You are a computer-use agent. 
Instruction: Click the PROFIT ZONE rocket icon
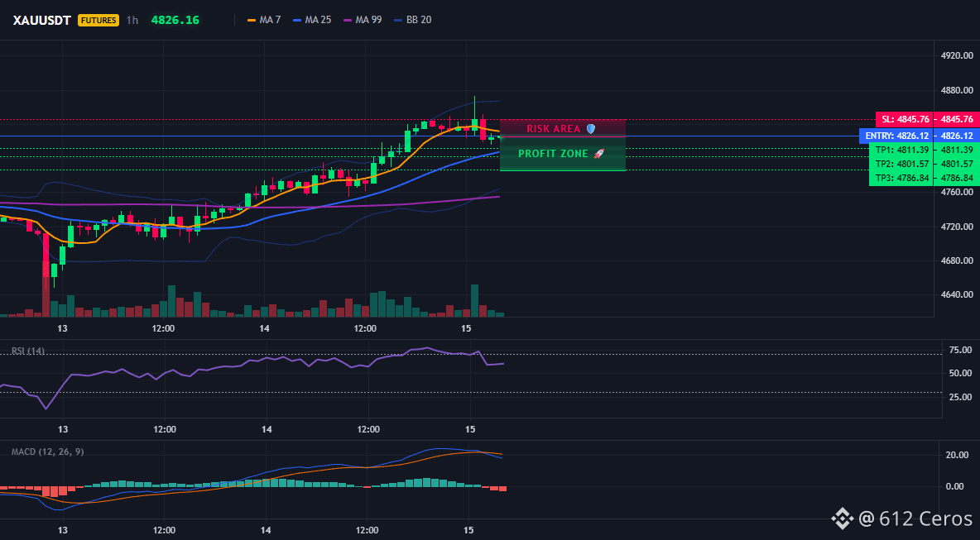[x=598, y=154]
